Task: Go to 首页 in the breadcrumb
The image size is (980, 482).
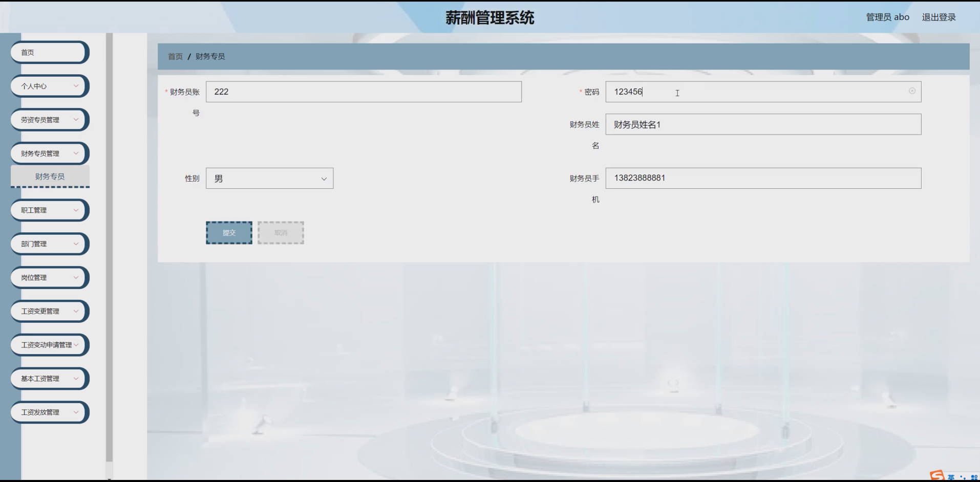Action: tap(175, 56)
